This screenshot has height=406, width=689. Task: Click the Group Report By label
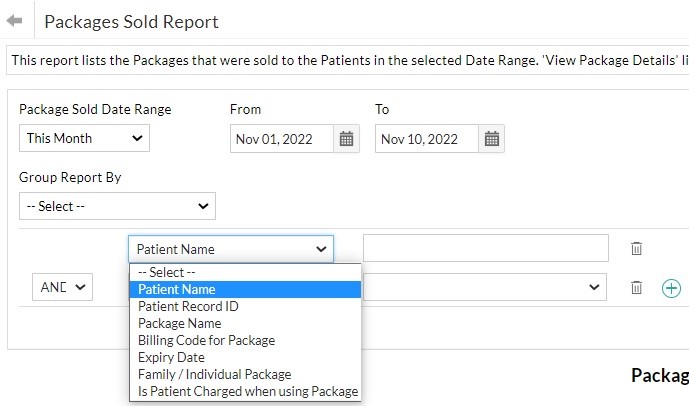(70, 177)
